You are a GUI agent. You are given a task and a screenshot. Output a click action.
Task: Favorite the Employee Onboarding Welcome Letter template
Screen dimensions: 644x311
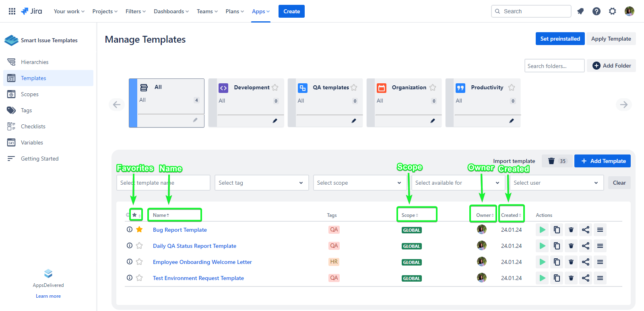tap(139, 262)
